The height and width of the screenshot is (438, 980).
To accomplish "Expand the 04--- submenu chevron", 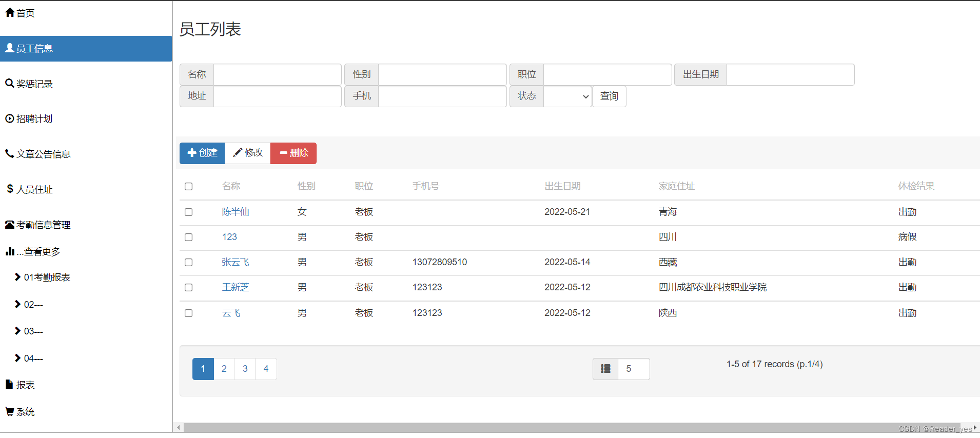I will pos(18,358).
